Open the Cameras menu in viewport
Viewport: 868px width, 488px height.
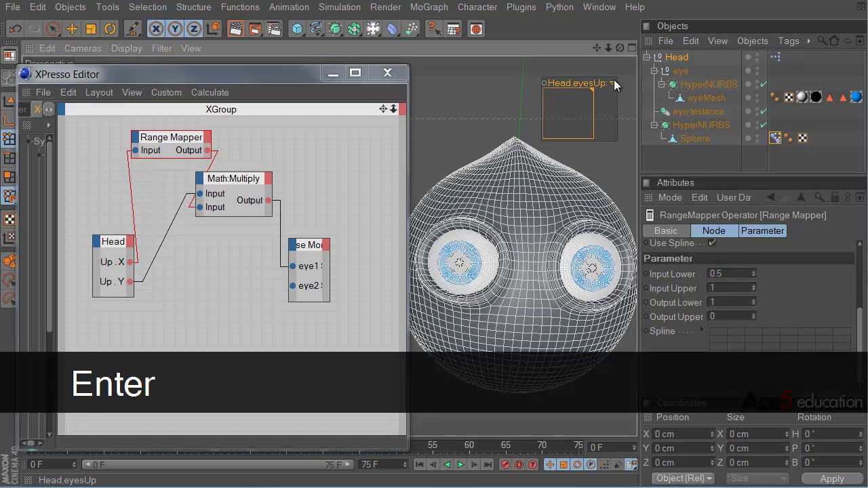point(83,48)
